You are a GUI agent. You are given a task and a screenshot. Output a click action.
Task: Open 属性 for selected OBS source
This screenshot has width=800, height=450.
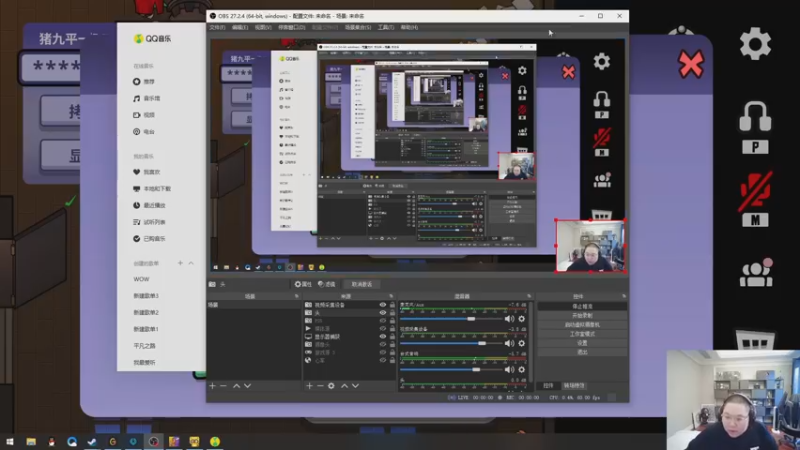click(303, 284)
